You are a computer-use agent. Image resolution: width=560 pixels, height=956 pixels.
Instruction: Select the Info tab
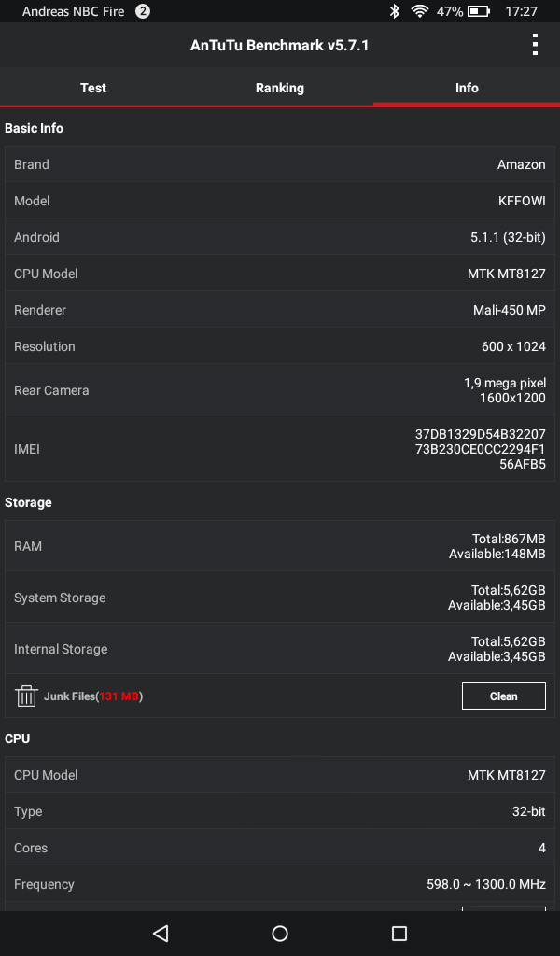pos(467,88)
